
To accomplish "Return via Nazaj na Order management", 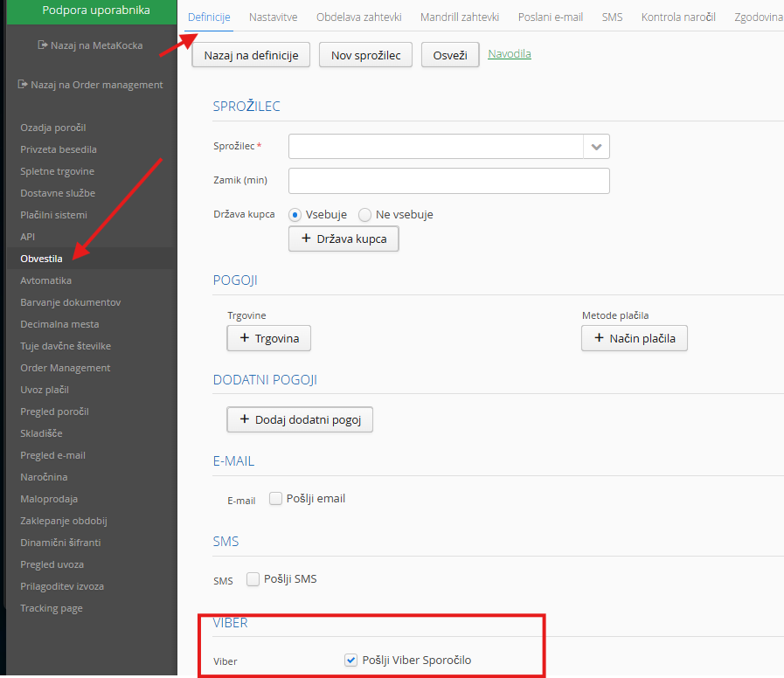I will click(96, 85).
